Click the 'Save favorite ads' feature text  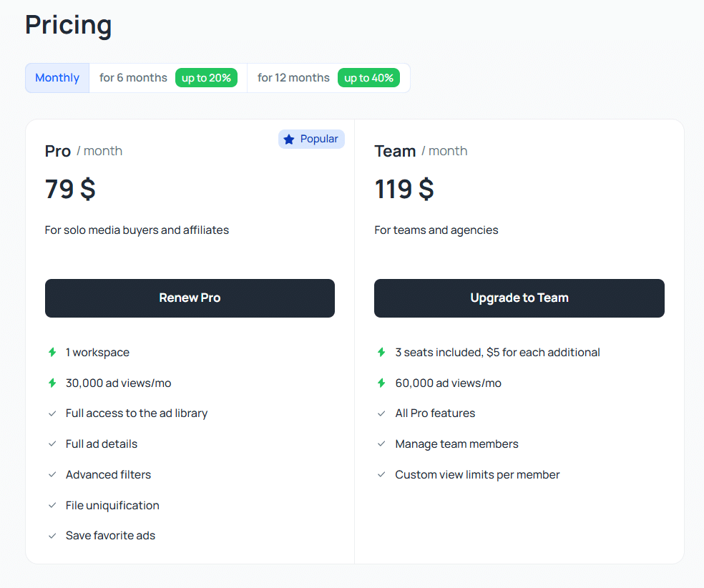(110, 536)
